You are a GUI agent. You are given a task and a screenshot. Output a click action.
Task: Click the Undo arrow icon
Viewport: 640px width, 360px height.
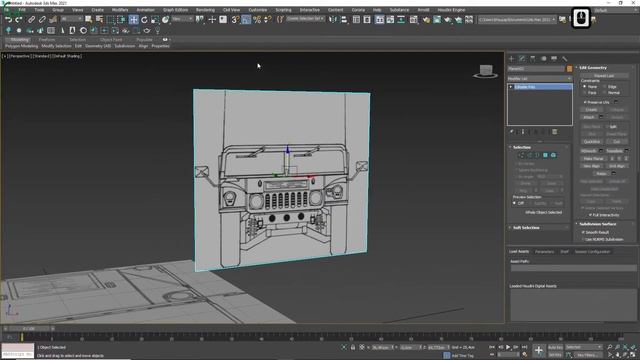point(8,19)
